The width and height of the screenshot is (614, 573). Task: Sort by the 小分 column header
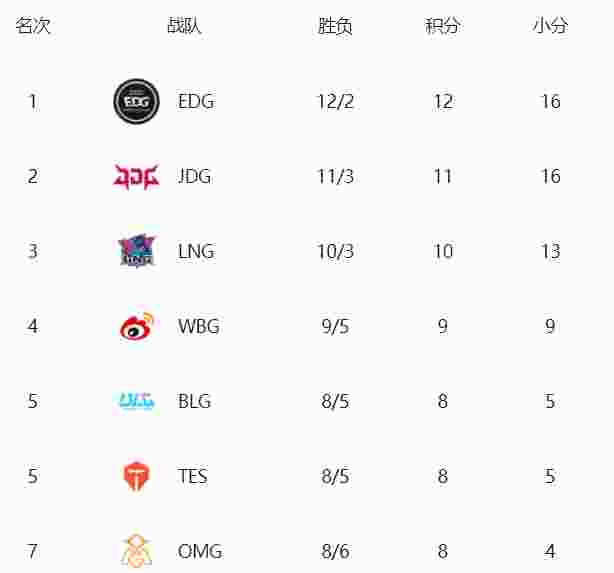pyautogui.click(x=550, y=26)
